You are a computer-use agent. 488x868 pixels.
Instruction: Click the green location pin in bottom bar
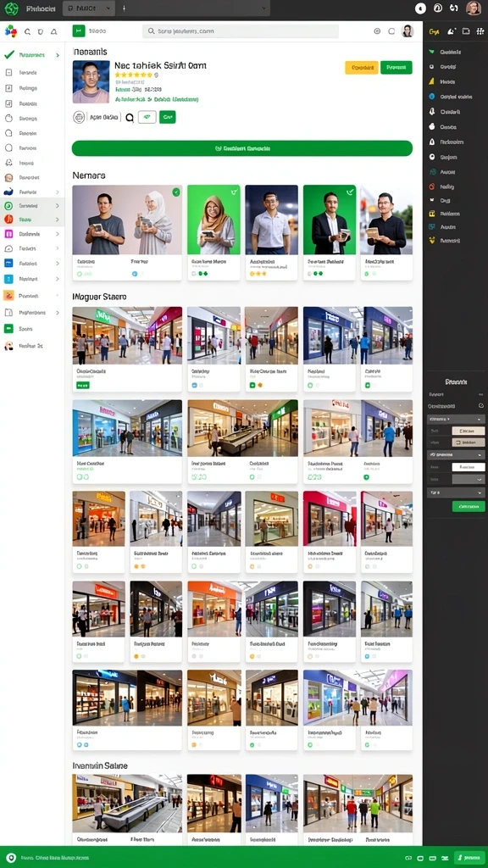10,857
